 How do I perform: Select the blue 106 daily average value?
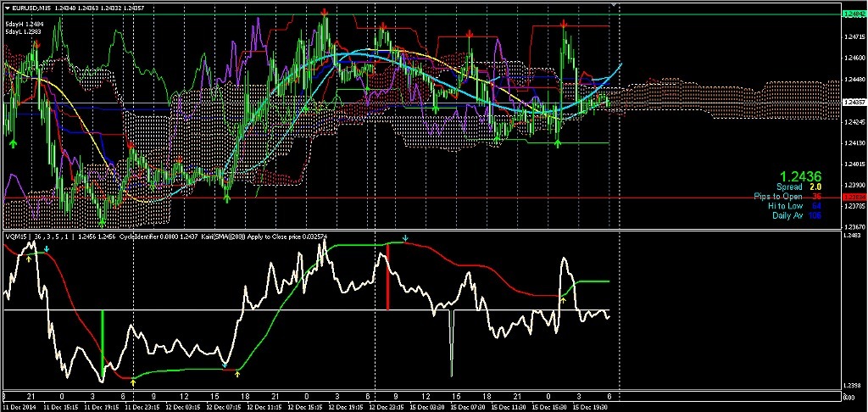pos(815,215)
